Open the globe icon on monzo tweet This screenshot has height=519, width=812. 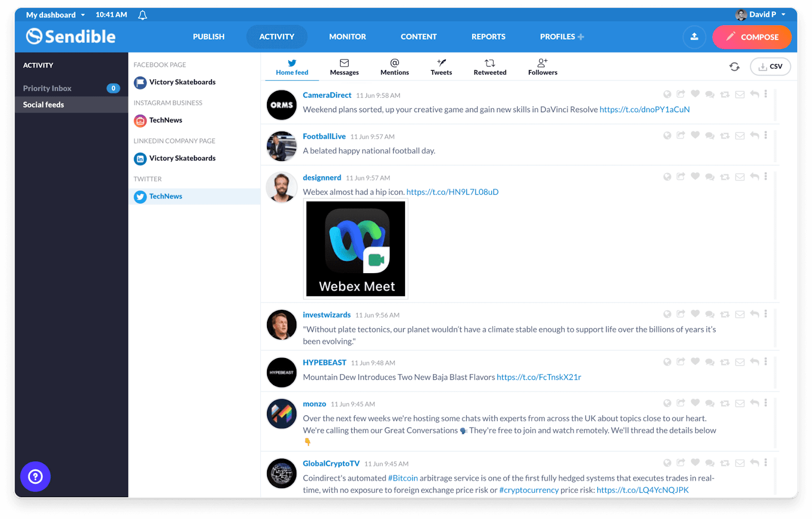coord(667,403)
